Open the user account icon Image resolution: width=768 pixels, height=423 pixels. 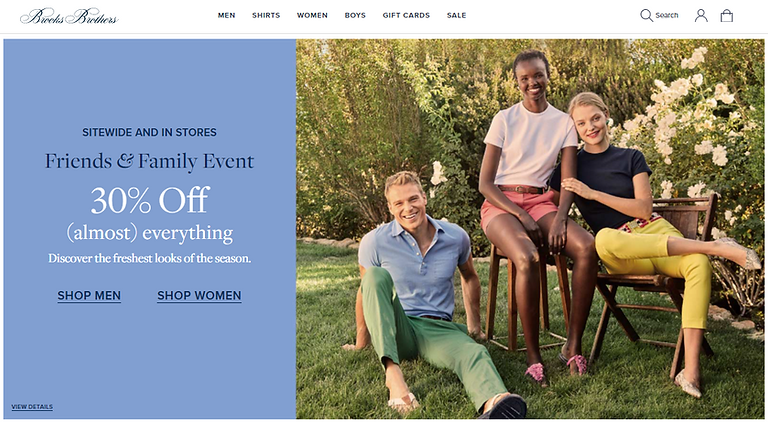[x=701, y=15]
